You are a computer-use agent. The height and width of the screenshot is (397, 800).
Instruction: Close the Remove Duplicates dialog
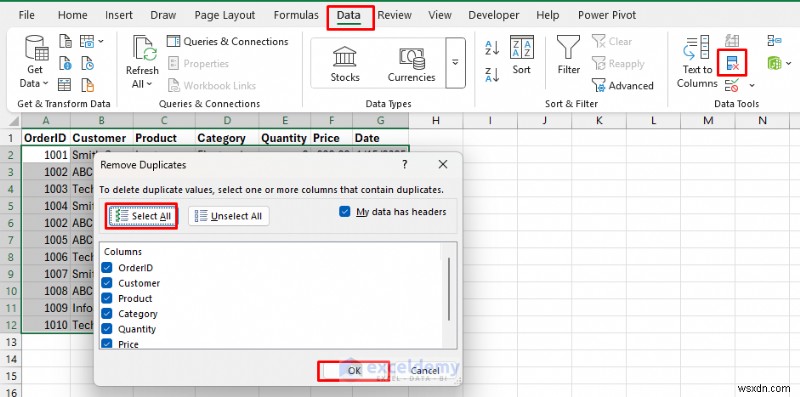tap(443, 164)
